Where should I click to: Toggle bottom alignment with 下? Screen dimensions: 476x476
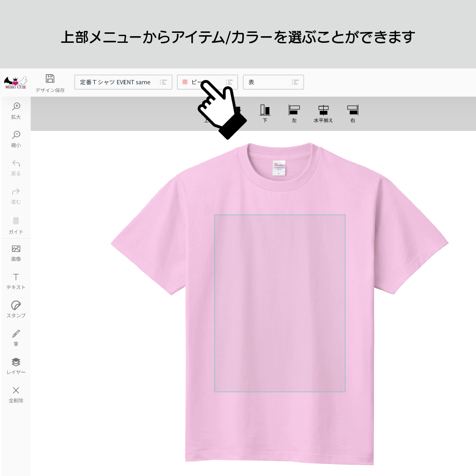coord(265,113)
